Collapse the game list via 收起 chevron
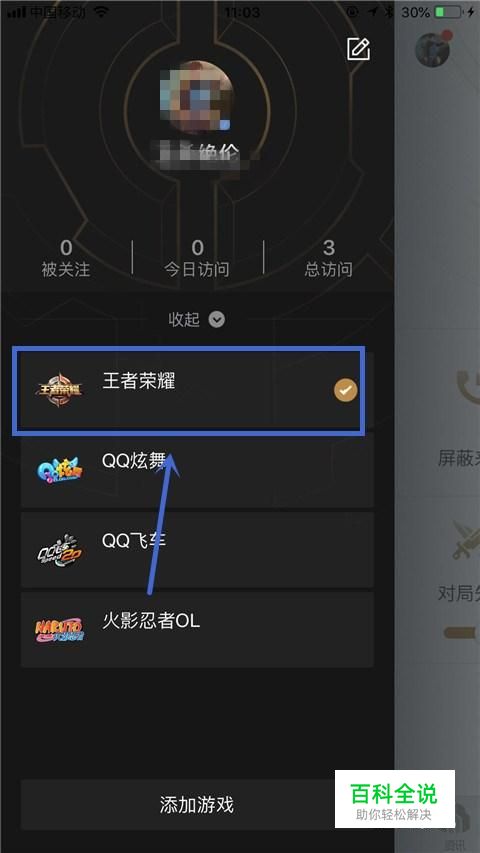The width and height of the screenshot is (480, 853). (217, 319)
